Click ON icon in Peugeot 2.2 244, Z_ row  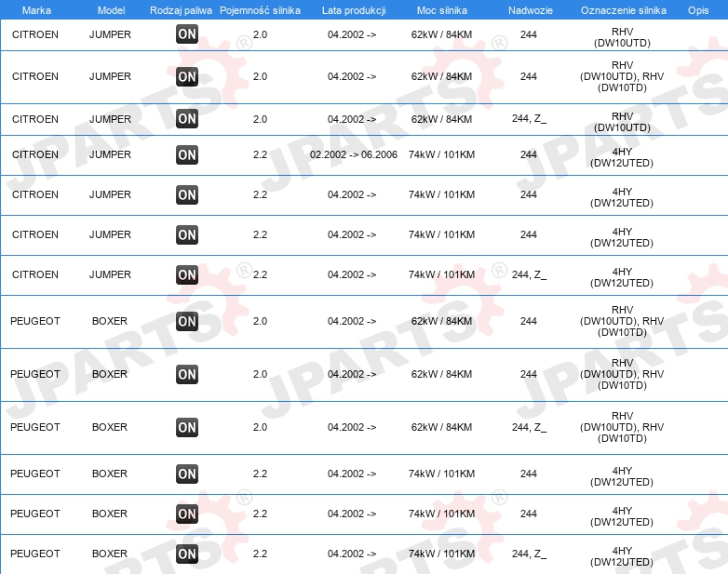pos(187,554)
